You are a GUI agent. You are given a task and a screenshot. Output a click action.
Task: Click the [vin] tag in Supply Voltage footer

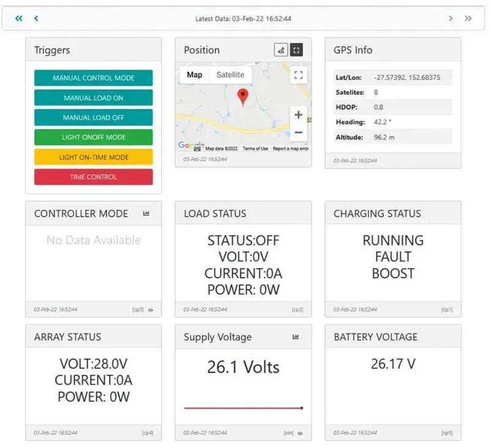pos(289,433)
